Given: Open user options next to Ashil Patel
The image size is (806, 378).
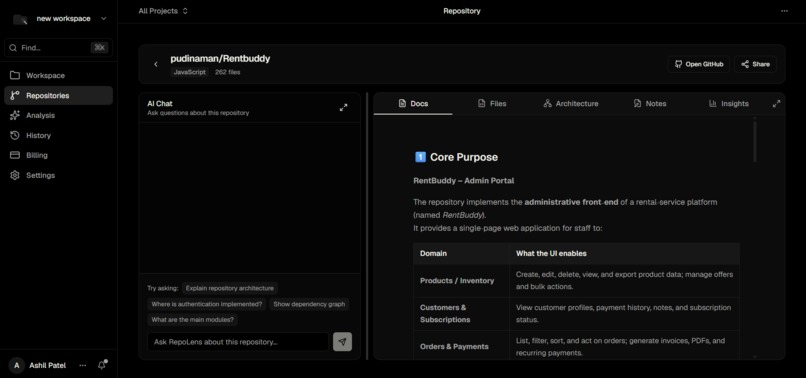Looking at the screenshot, I should [83, 366].
